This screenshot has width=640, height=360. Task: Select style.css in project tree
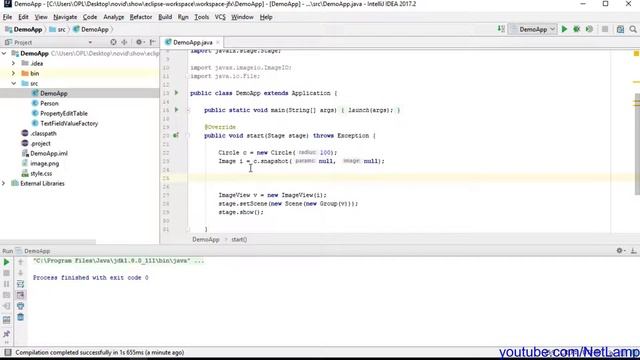coord(41,173)
